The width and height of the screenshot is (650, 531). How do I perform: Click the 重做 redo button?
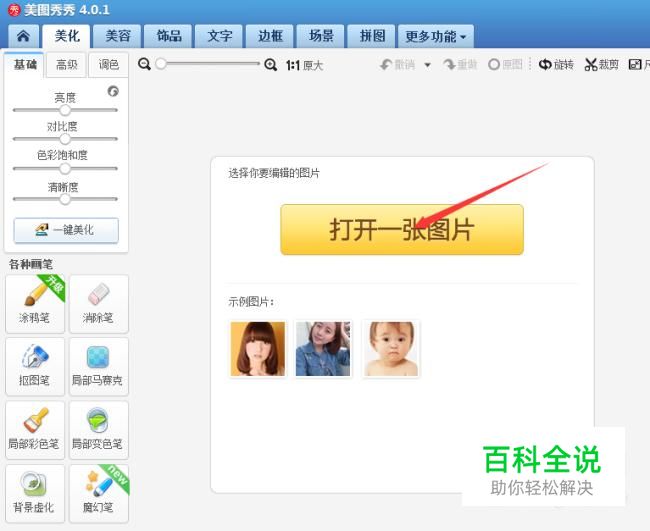click(x=460, y=65)
